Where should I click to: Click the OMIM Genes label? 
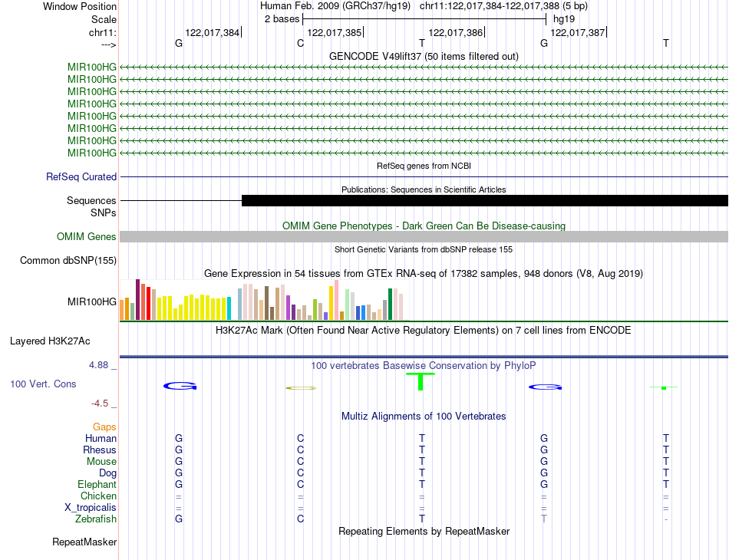pyautogui.click(x=86, y=236)
